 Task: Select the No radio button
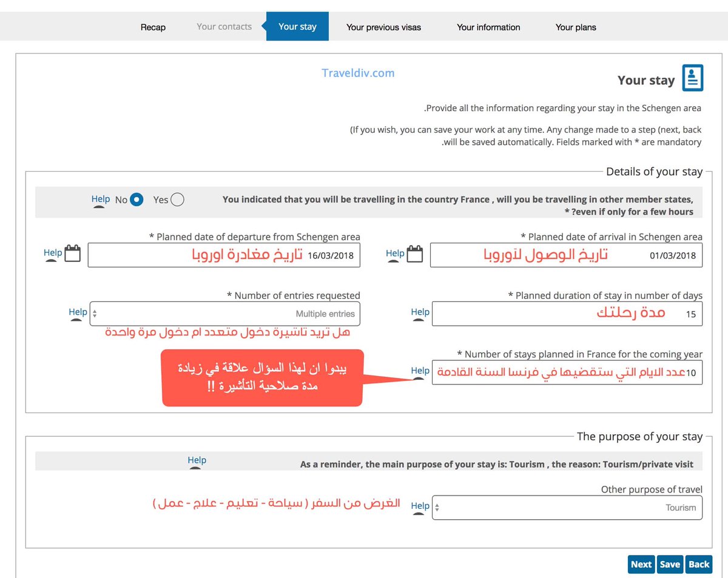pyautogui.click(x=136, y=200)
